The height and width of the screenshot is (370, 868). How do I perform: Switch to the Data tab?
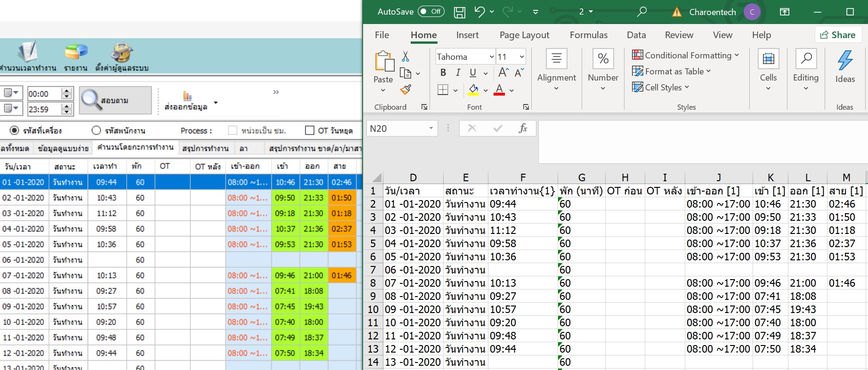click(x=636, y=35)
